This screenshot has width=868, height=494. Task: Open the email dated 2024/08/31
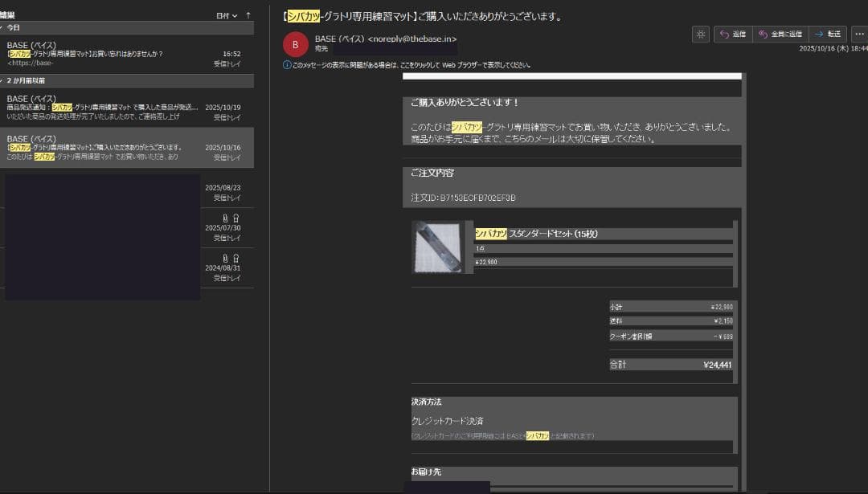(x=127, y=268)
